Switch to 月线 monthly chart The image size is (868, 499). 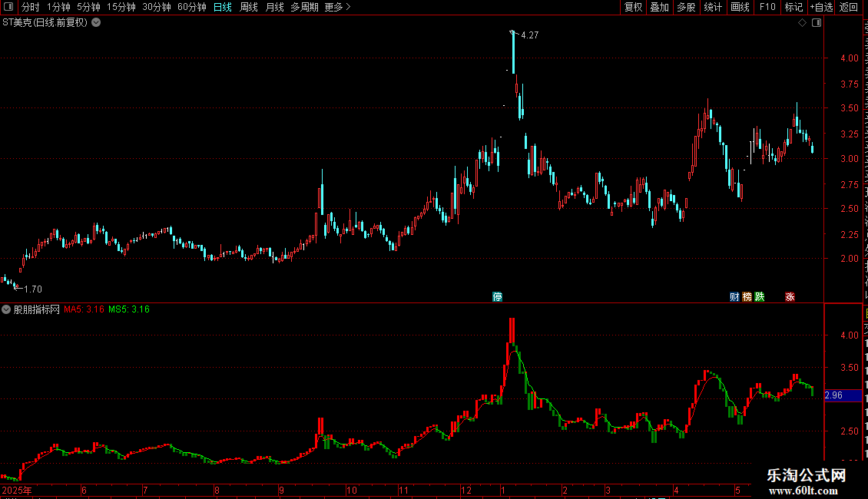[274, 7]
